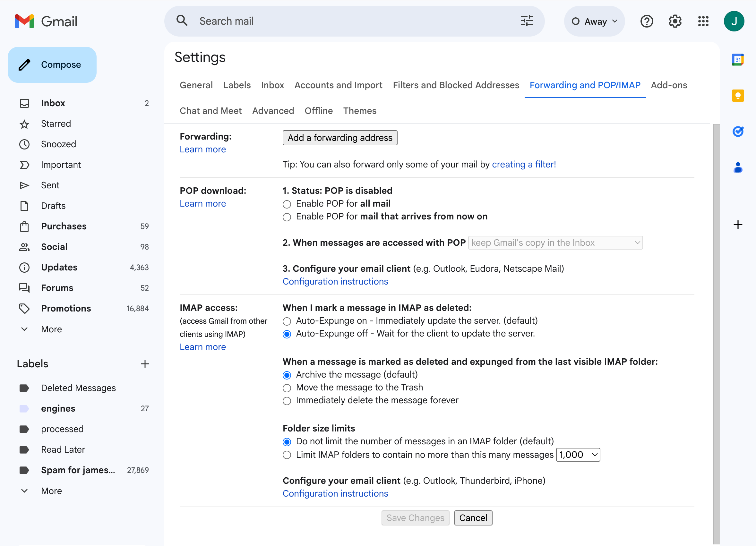This screenshot has height=546, width=756.
Task: Click Add a forwarding address
Action: click(x=340, y=138)
